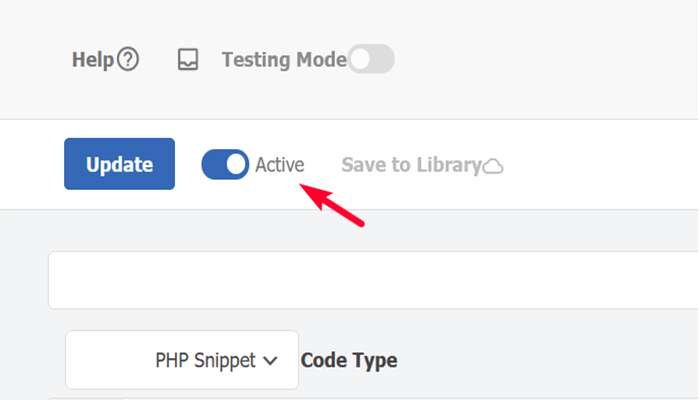Open the Help menu item
The width and height of the screenshot is (700, 400).
(93, 60)
